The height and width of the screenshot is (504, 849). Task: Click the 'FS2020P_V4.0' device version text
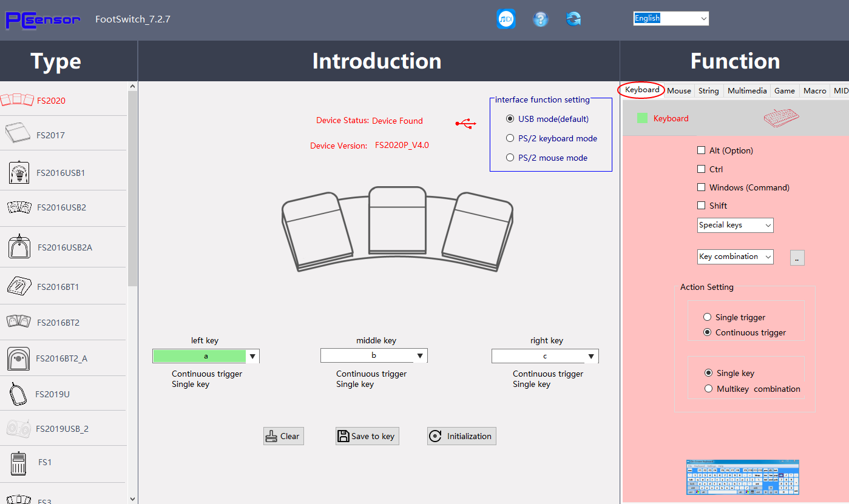[x=402, y=145]
